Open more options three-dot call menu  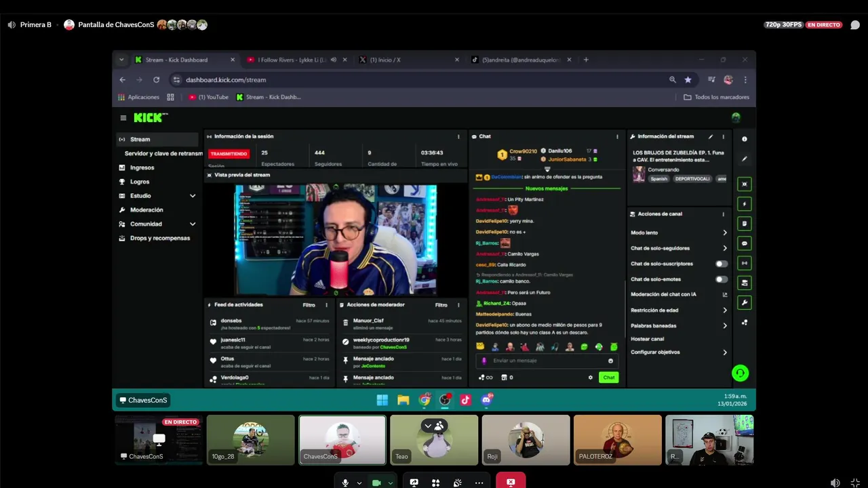pos(479,483)
